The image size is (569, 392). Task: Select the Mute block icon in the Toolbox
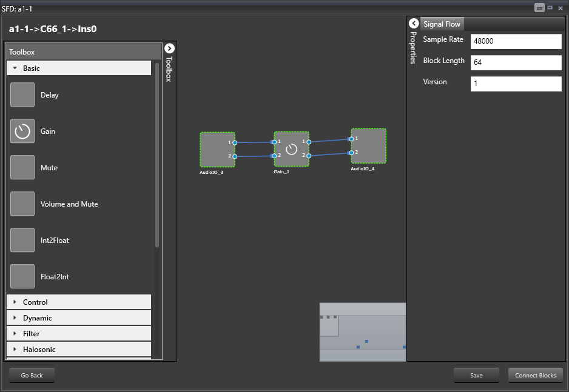[22, 167]
